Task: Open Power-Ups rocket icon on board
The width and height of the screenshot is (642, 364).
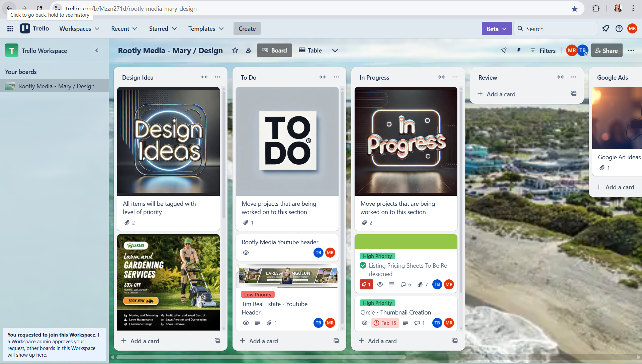Action: click(x=504, y=50)
